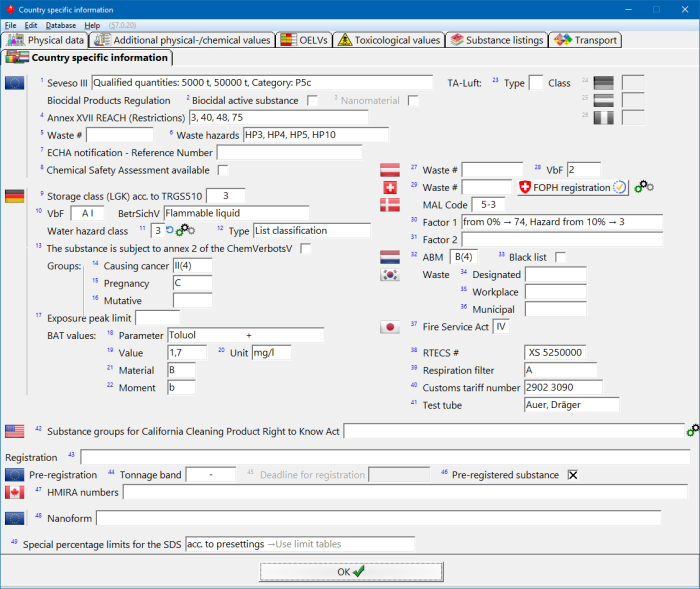Viewport: 700px width, 589px height.
Task: Open the Database menu
Action: click(x=60, y=24)
